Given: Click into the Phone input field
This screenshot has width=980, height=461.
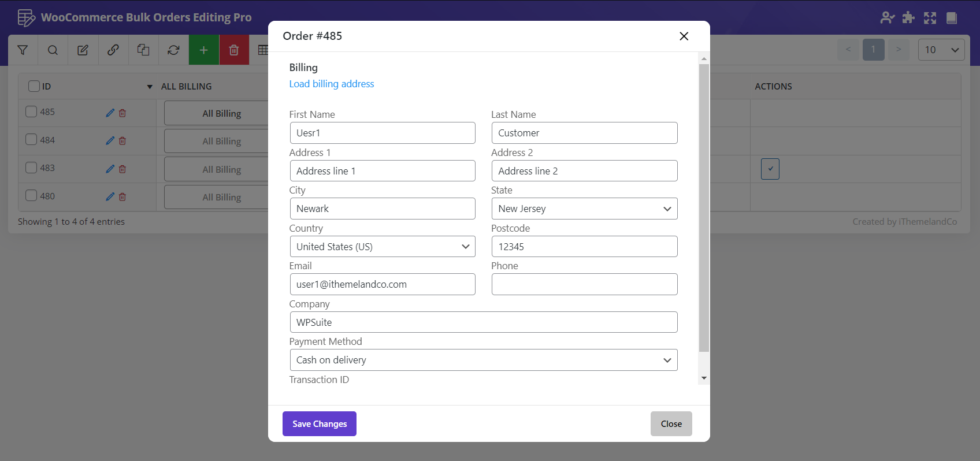Looking at the screenshot, I should coord(584,285).
